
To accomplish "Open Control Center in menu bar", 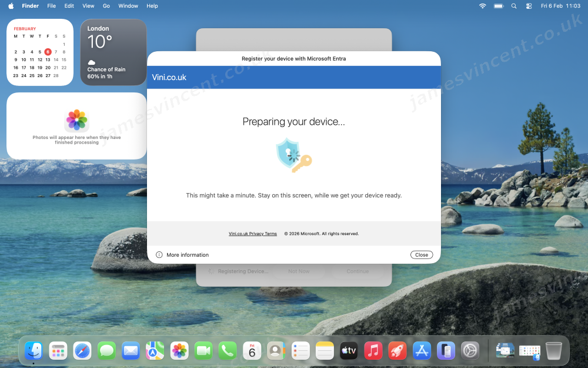I will [528, 6].
